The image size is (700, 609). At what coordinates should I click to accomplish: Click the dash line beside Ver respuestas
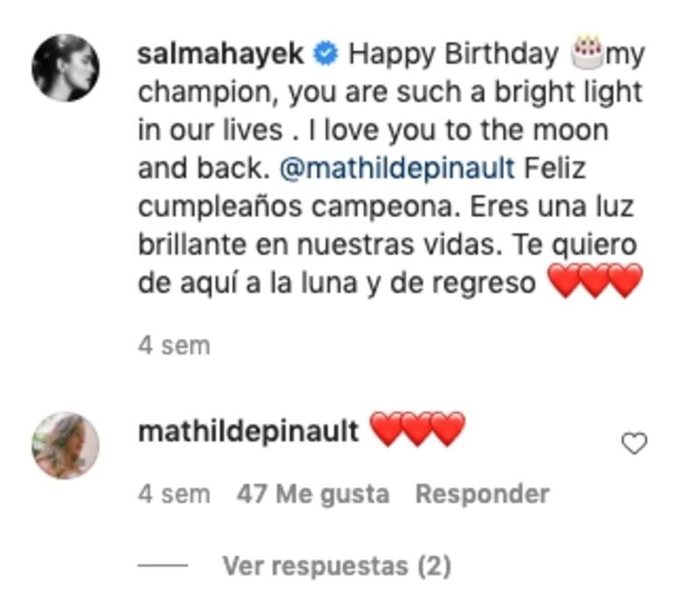tap(163, 566)
